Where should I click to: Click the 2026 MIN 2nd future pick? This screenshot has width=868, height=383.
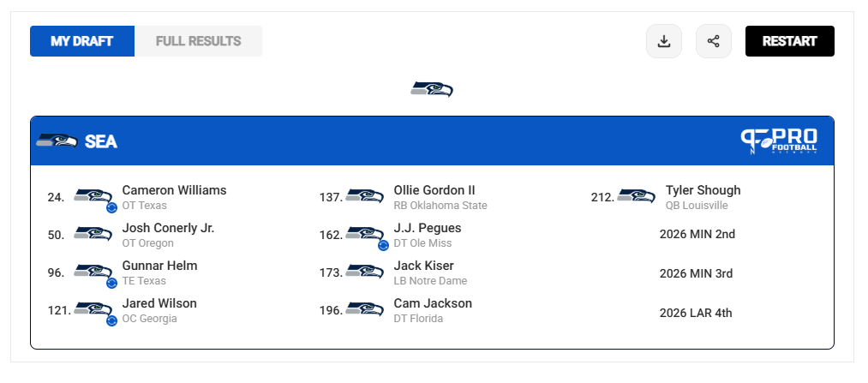point(697,234)
